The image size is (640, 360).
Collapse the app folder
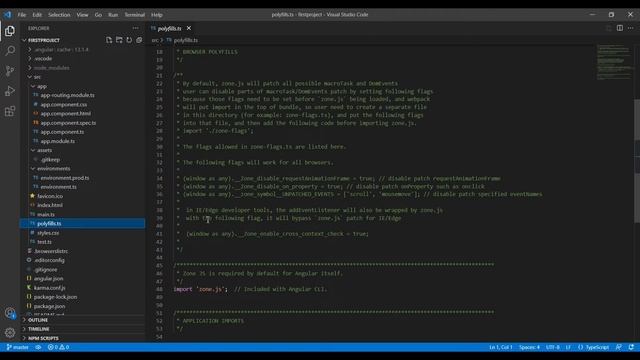coord(42,87)
